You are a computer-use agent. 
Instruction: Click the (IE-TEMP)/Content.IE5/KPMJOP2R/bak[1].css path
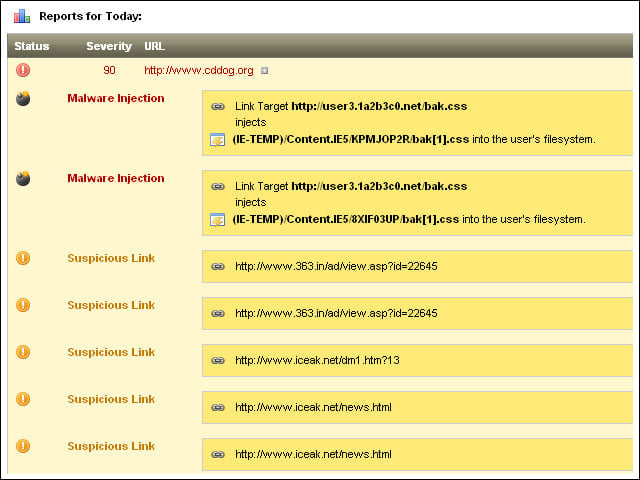(351, 140)
